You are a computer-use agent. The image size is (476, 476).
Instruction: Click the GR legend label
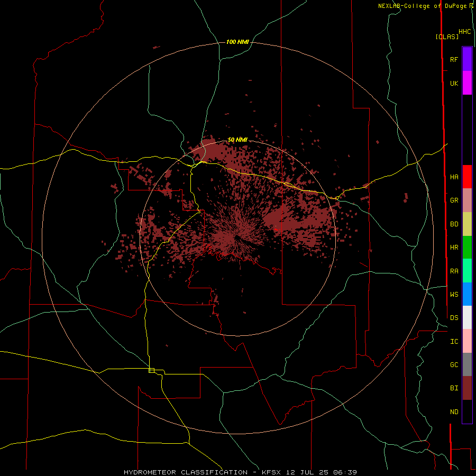[x=454, y=200]
